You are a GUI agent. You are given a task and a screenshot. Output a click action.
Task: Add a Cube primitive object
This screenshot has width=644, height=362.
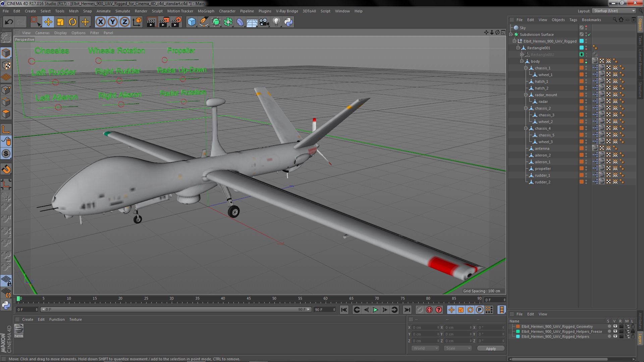(192, 22)
